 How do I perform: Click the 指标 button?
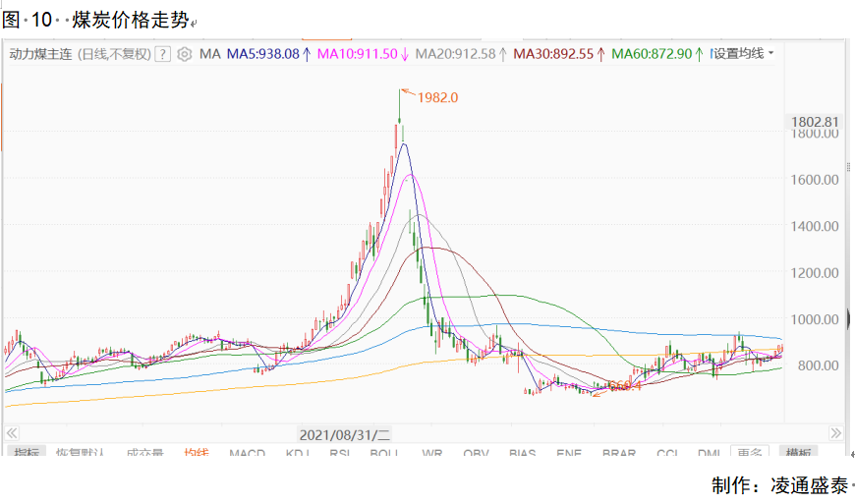tap(27, 452)
